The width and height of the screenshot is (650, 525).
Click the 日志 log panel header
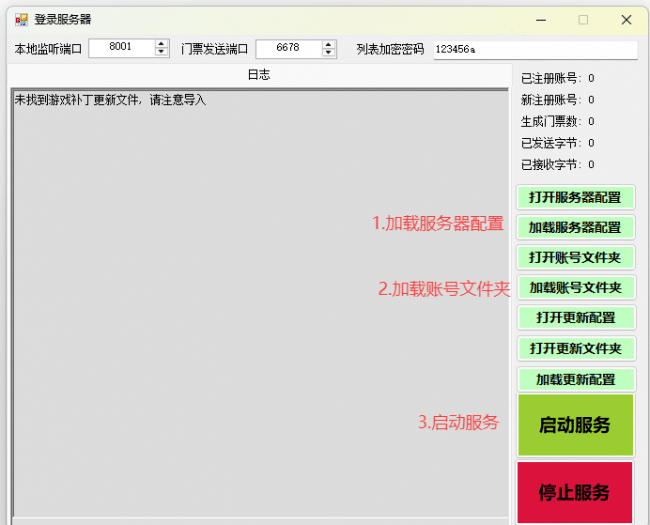(x=258, y=75)
